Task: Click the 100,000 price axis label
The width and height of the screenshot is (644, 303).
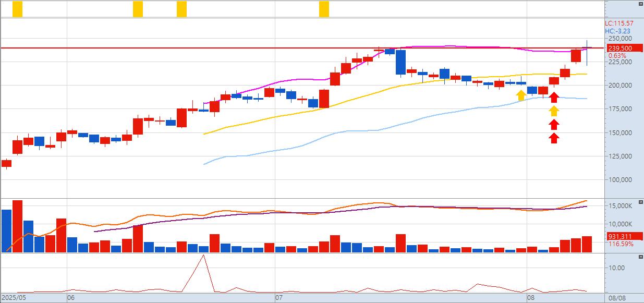Action: pyautogui.click(x=620, y=180)
